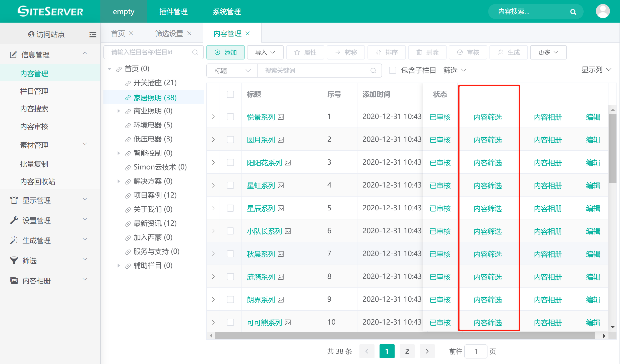Click the image icon beside 悦景系列

[x=281, y=117]
